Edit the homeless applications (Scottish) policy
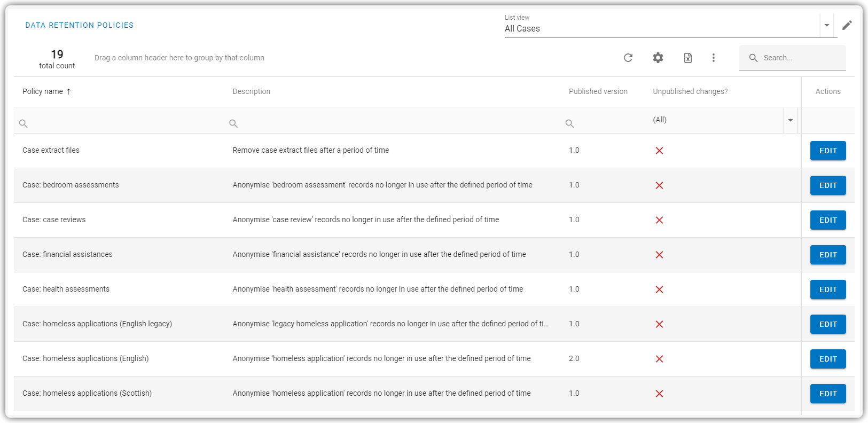Viewport: 868px width, 423px height. click(828, 394)
